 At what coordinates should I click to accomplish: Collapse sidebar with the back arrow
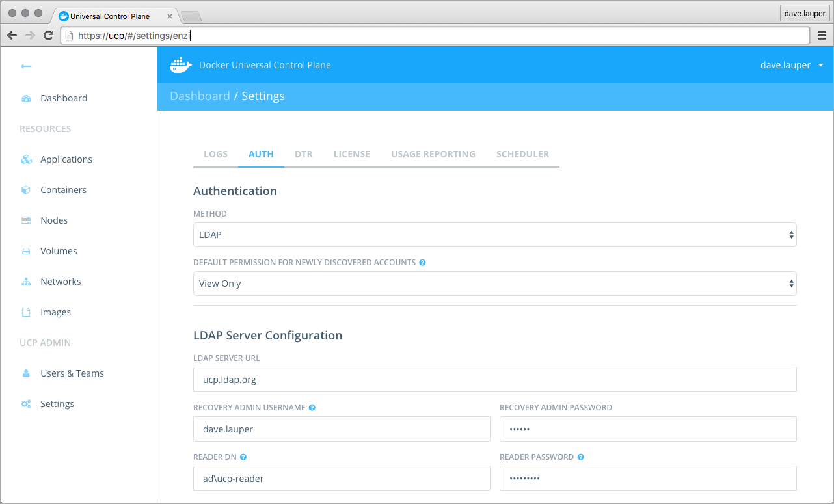pyautogui.click(x=26, y=66)
